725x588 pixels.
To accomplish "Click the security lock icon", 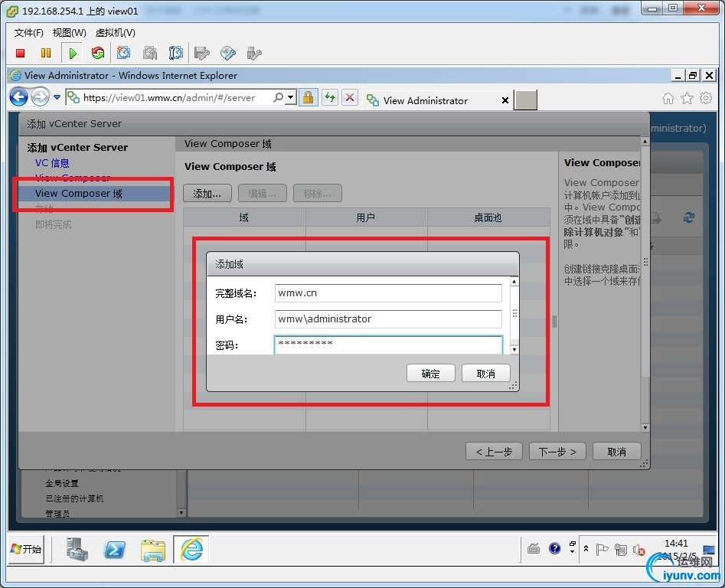I will tap(309, 97).
